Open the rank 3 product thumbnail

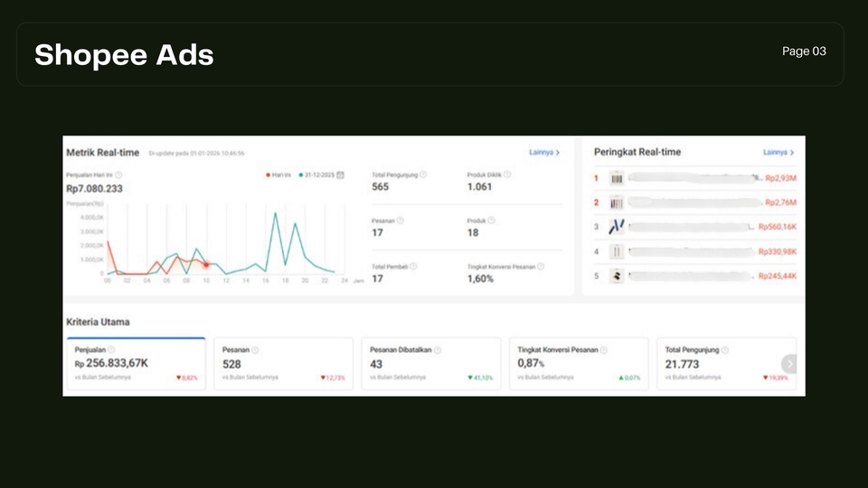[x=618, y=227]
